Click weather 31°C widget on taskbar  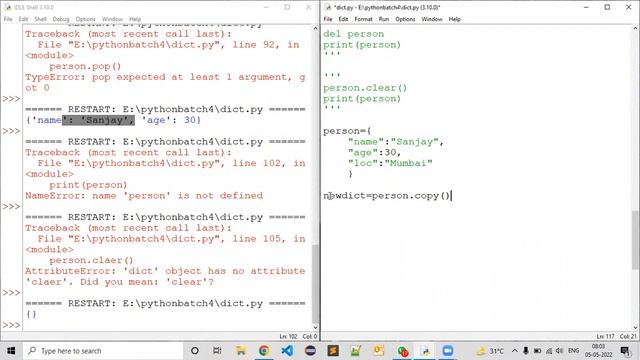pos(490,351)
